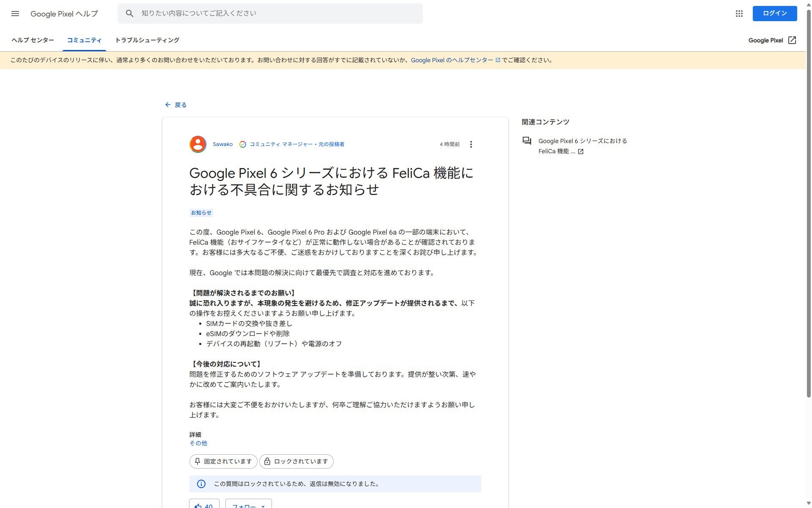Open the Google apps grid

(739, 14)
